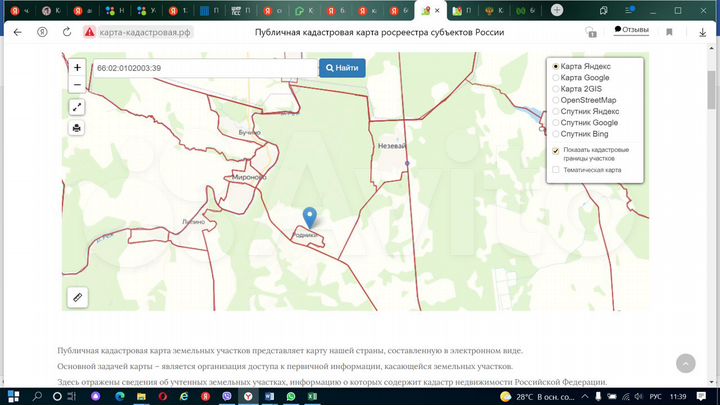Screen dimensions: 720x405
Task: Select the Карта Google radio option
Action: pyautogui.click(x=556, y=77)
